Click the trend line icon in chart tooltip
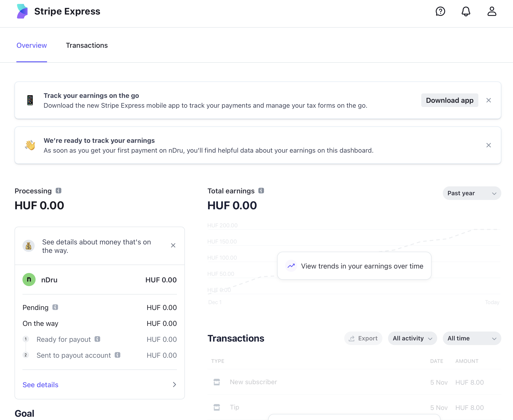The image size is (513, 420). tap(291, 266)
